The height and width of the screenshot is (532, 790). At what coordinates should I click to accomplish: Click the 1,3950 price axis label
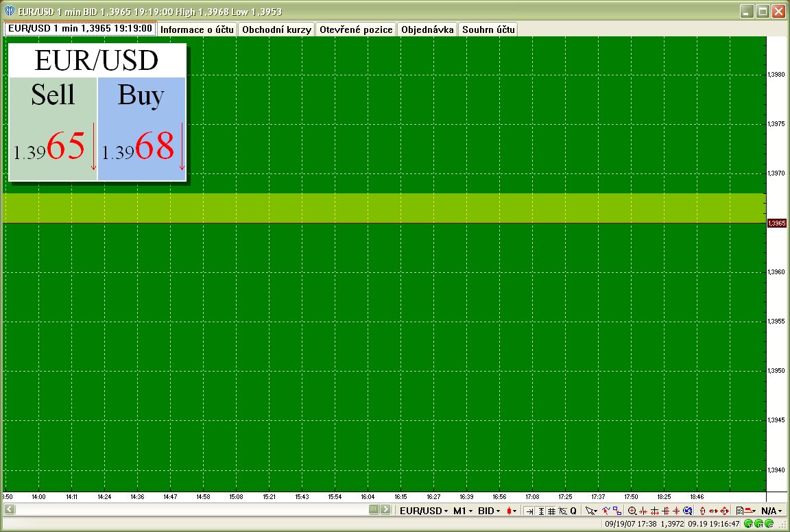click(x=776, y=371)
